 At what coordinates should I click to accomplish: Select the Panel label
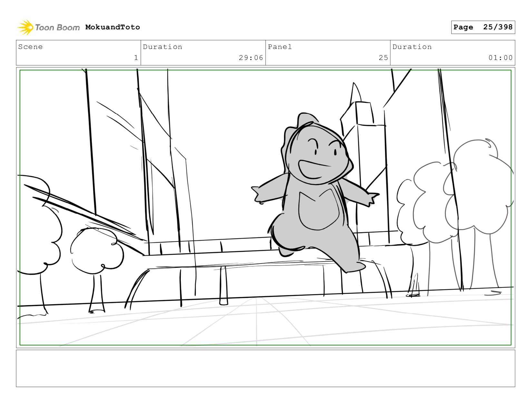(x=280, y=47)
